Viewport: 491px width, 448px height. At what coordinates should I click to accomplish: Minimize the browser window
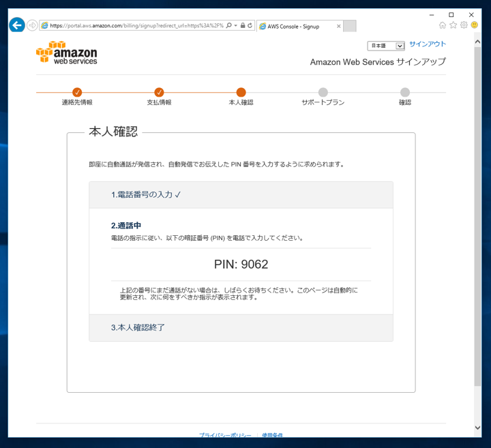(432, 15)
